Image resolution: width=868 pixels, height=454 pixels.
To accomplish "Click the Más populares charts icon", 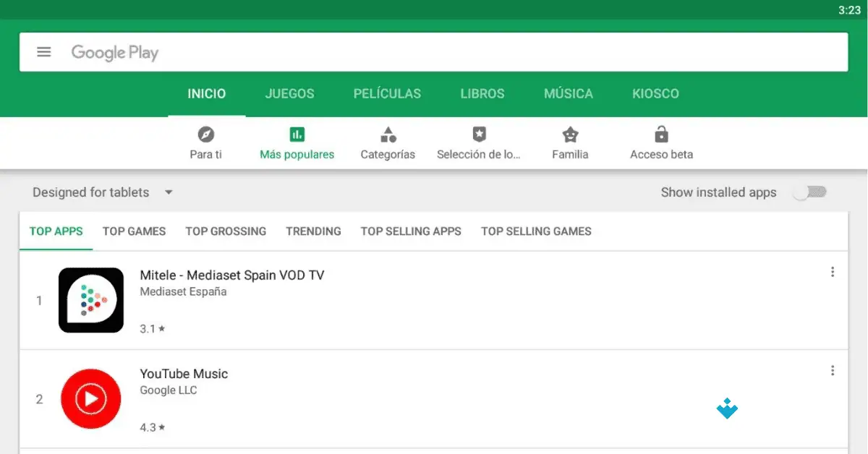I will [x=297, y=134].
